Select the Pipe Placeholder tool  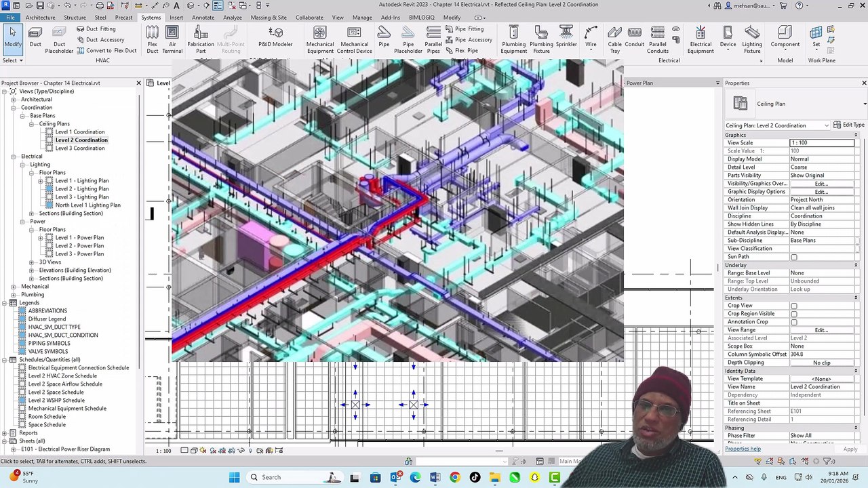pyautogui.click(x=408, y=40)
